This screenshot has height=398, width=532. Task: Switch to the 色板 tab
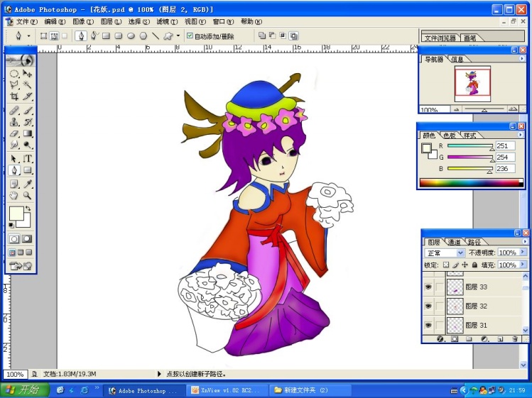(x=449, y=136)
